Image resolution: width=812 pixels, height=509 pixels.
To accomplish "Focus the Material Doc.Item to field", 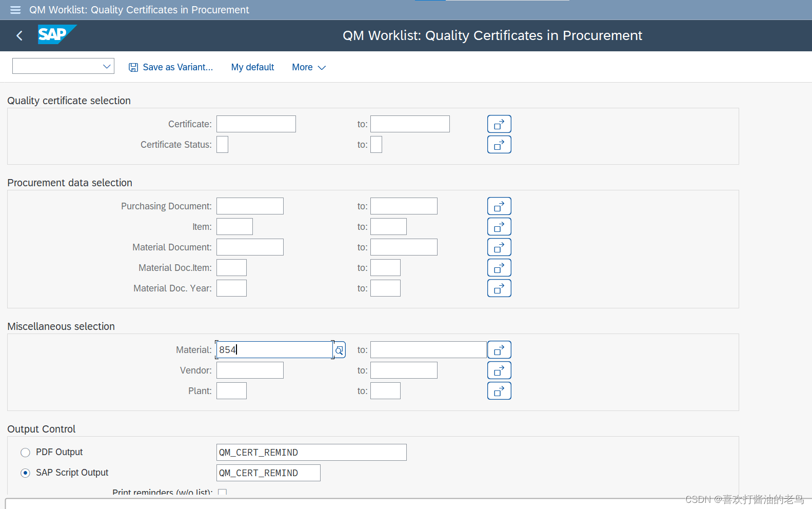I will 385,268.
